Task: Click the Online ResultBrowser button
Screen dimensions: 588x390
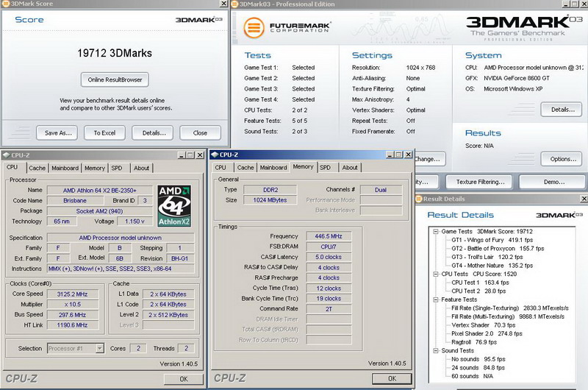Action: [x=115, y=79]
